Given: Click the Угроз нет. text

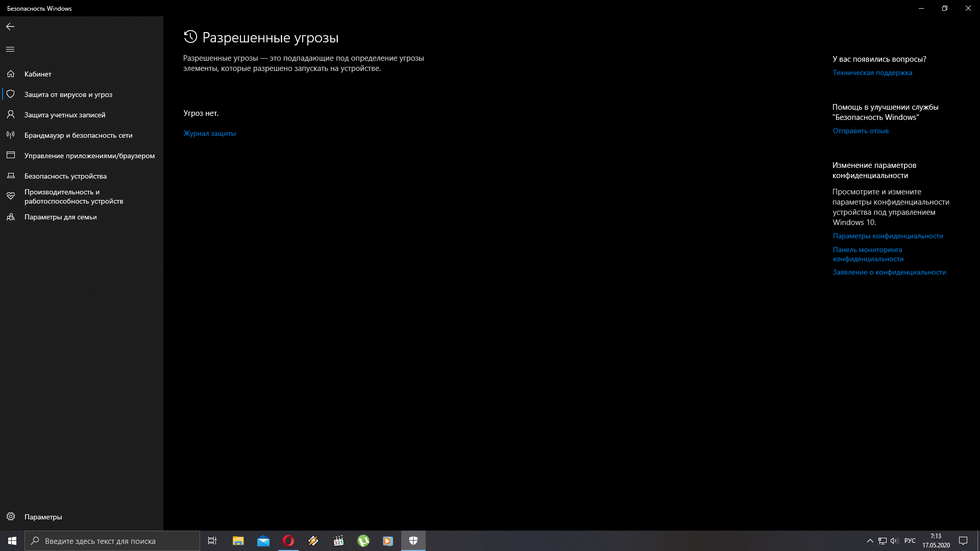Looking at the screenshot, I should [201, 113].
